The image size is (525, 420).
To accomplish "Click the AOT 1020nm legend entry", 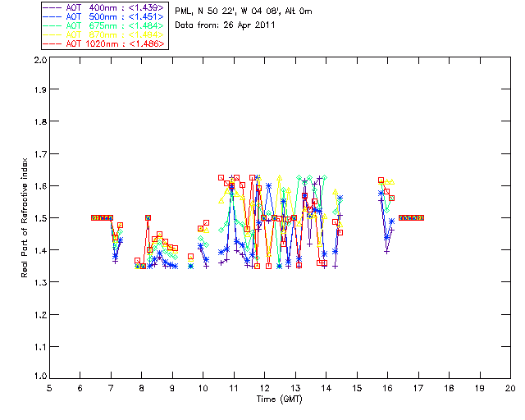I will tap(103, 43).
